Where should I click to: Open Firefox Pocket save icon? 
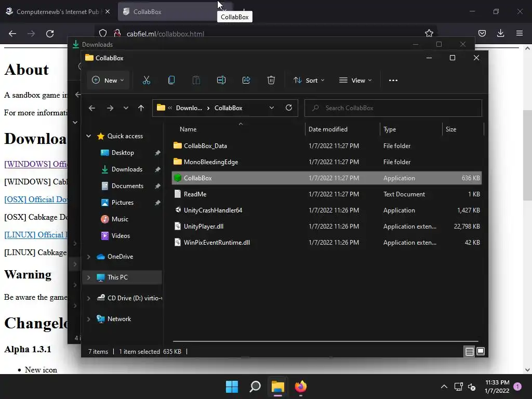[x=482, y=33]
